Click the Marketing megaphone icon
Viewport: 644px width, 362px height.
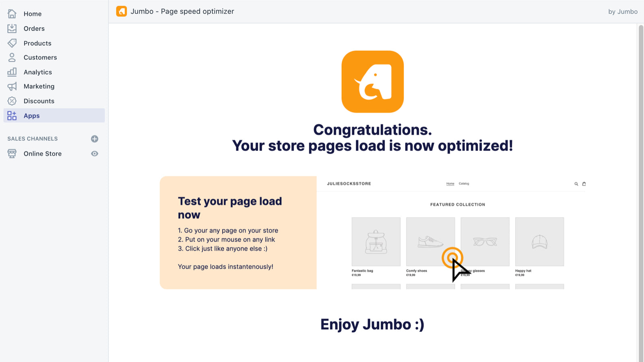tap(12, 86)
